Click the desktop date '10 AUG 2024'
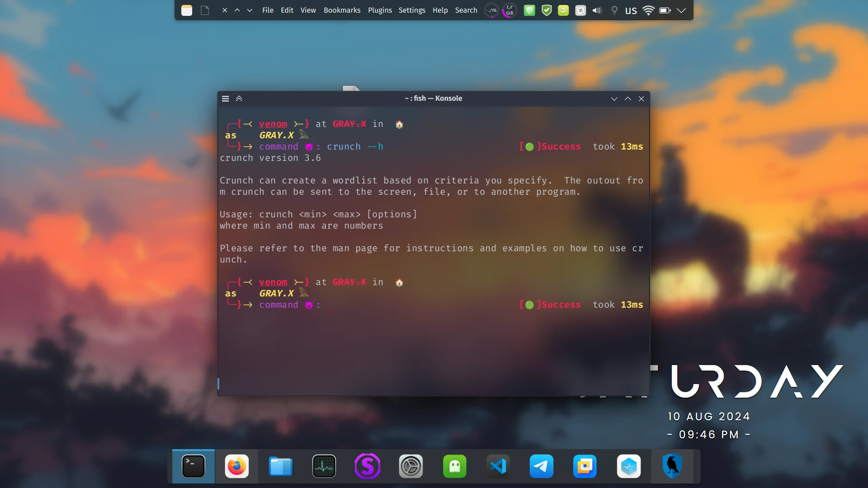Image resolution: width=868 pixels, height=488 pixels. 709,417
